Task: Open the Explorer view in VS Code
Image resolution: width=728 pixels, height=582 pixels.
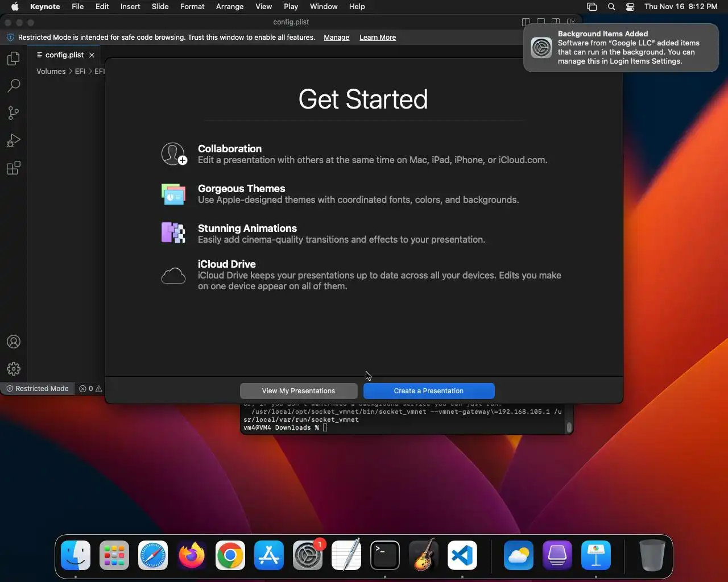Action: tap(14, 59)
